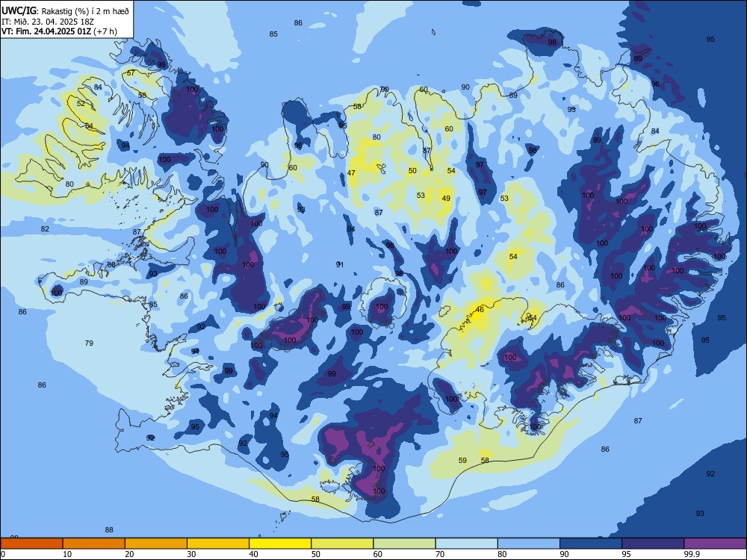Image resolution: width=747 pixels, height=560 pixels.
Task: Click the pale blue 70–80 legend swatch
Action: coord(467,544)
